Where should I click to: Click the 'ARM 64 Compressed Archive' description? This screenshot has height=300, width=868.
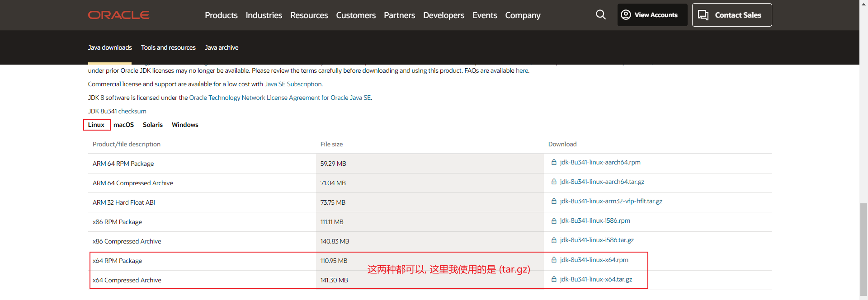click(132, 183)
